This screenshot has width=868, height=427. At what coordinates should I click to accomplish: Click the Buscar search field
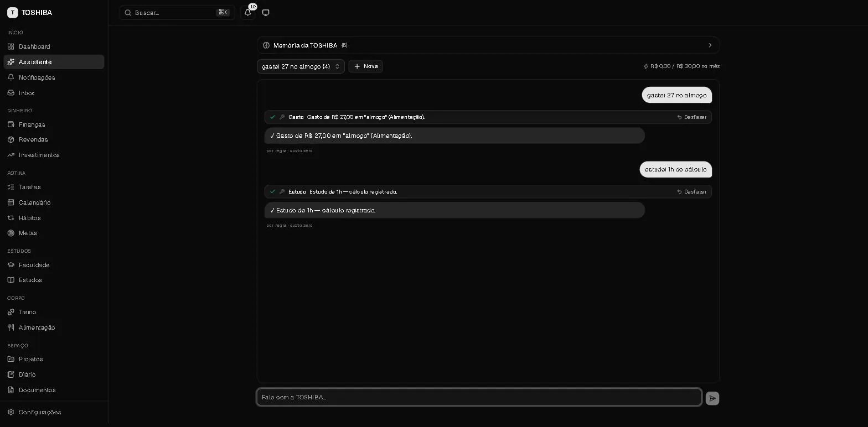[177, 12]
